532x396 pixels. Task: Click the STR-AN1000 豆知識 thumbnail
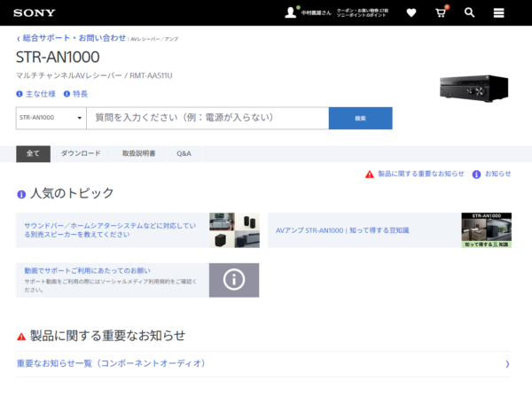click(x=486, y=230)
